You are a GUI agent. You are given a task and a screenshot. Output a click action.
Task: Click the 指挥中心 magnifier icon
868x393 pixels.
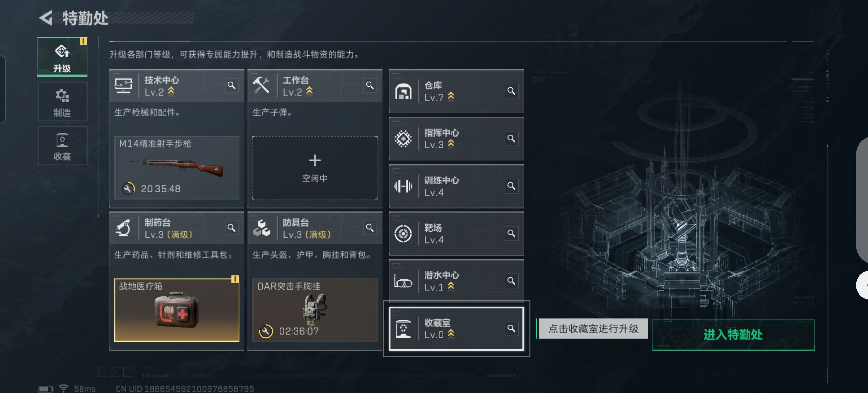(511, 139)
